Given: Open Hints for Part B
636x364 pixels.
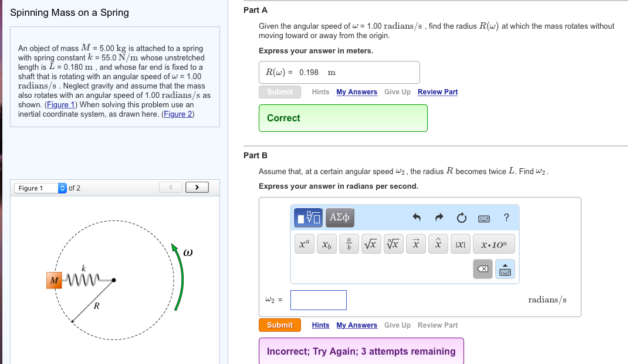Looking at the screenshot, I should [x=320, y=325].
